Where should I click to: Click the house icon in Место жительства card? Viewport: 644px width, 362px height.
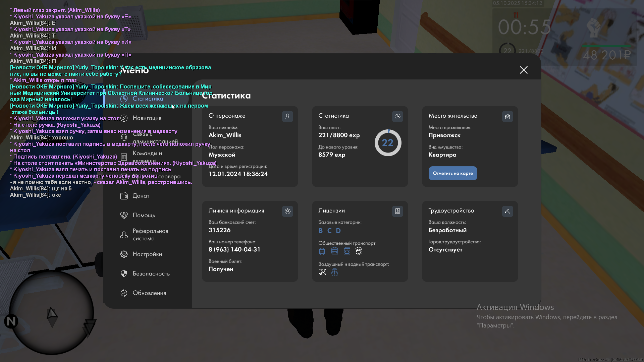click(507, 117)
